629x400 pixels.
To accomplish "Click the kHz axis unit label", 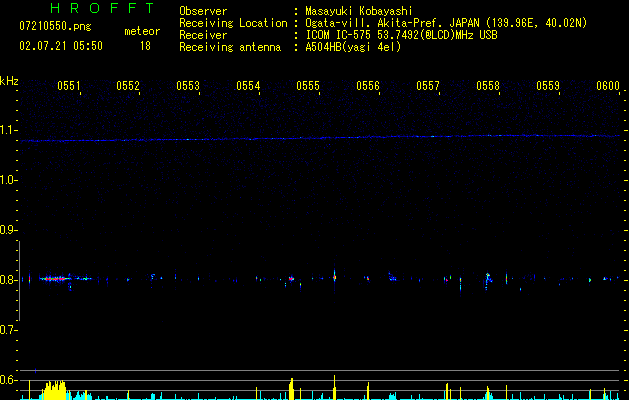I will tap(9, 81).
